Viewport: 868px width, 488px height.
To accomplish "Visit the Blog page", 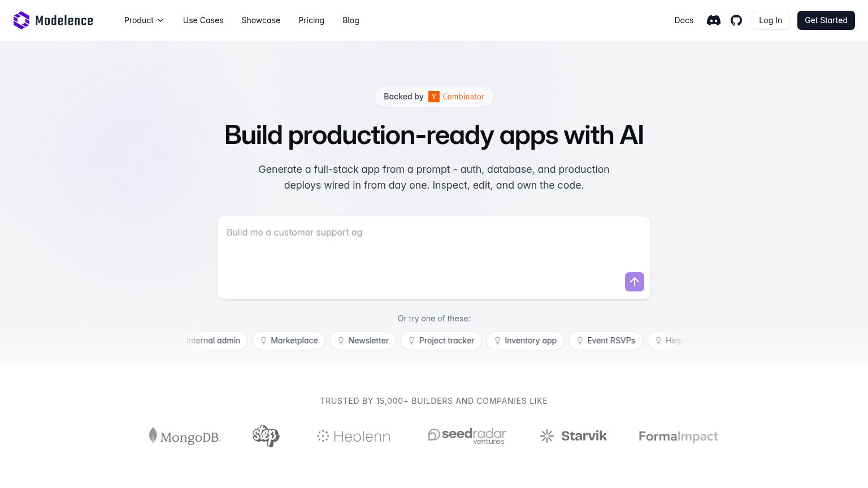I will (351, 20).
